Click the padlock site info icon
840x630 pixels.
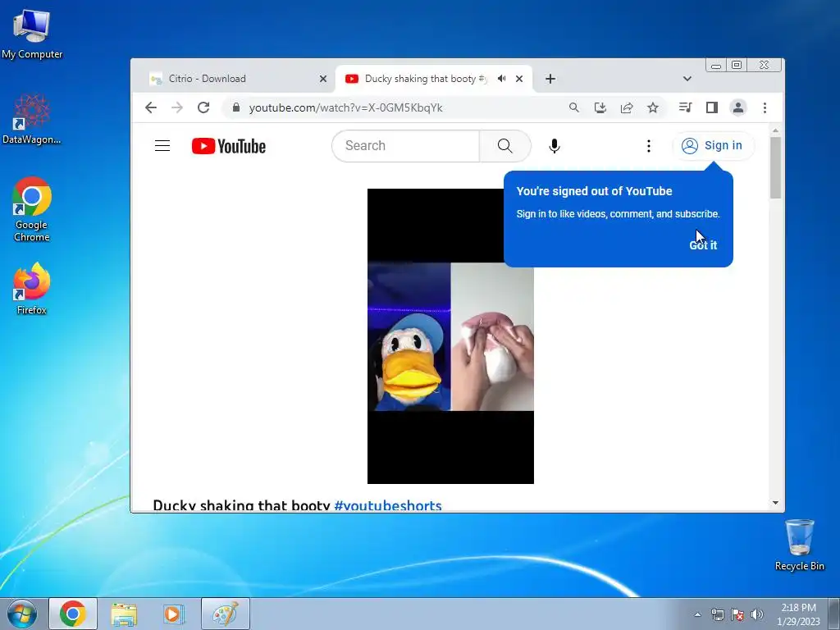tap(235, 107)
